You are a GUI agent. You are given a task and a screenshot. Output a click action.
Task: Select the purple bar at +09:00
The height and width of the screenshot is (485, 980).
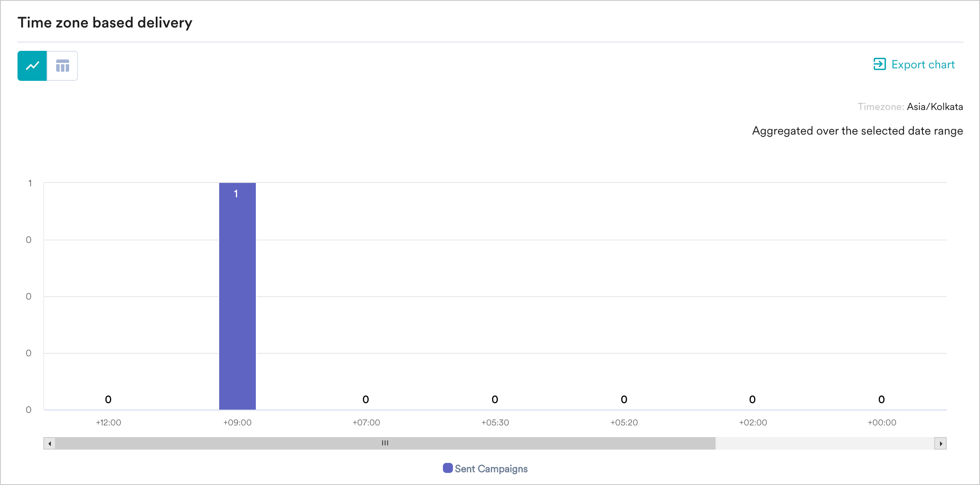(x=237, y=300)
